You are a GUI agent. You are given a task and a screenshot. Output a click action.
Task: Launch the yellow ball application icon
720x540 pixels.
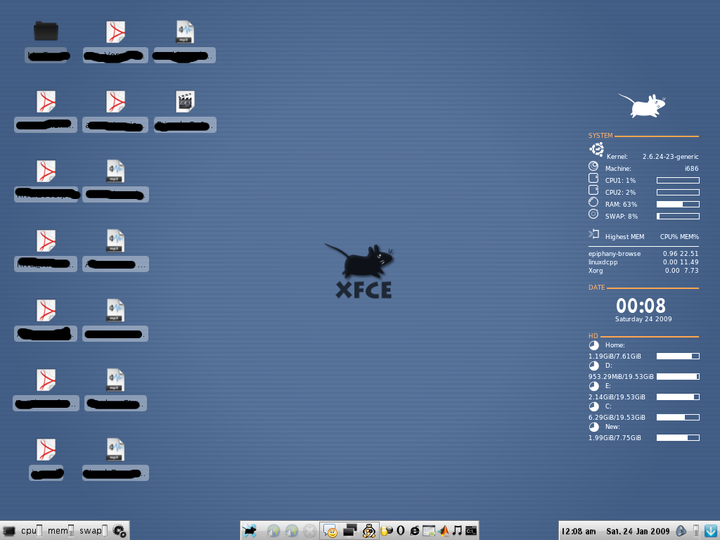387,531
